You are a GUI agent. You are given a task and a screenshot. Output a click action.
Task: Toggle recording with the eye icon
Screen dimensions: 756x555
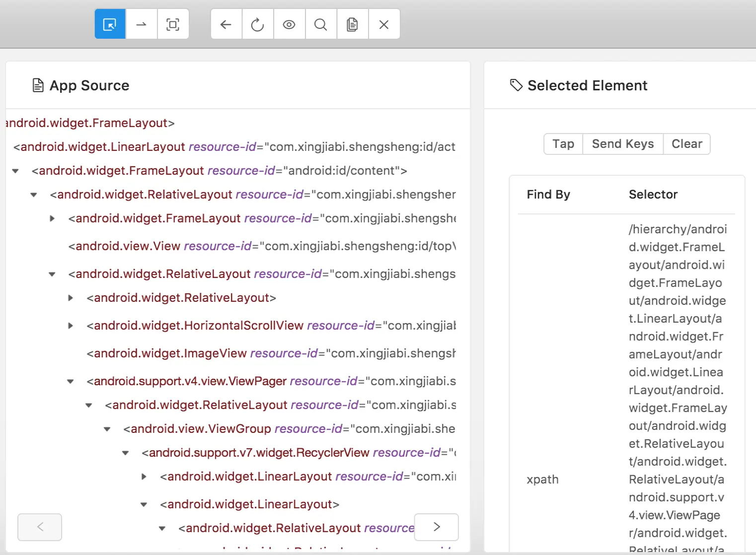[289, 24]
